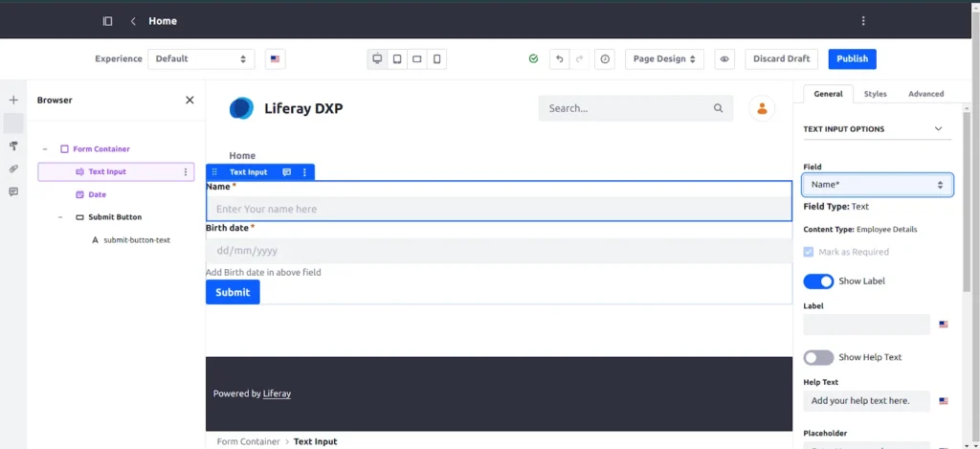Collapse the Form Container tree node
Viewport: 980px width, 449px height.
[44, 148]
